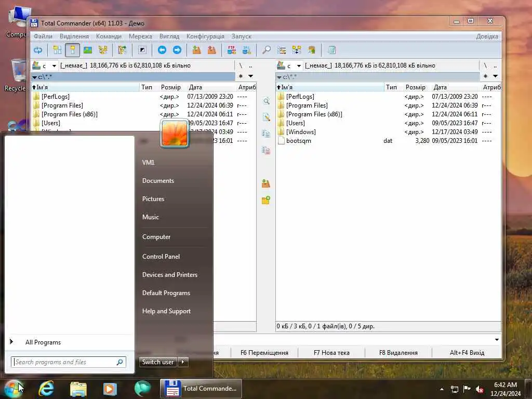Open right panel drive dropdown

(299, 66)
